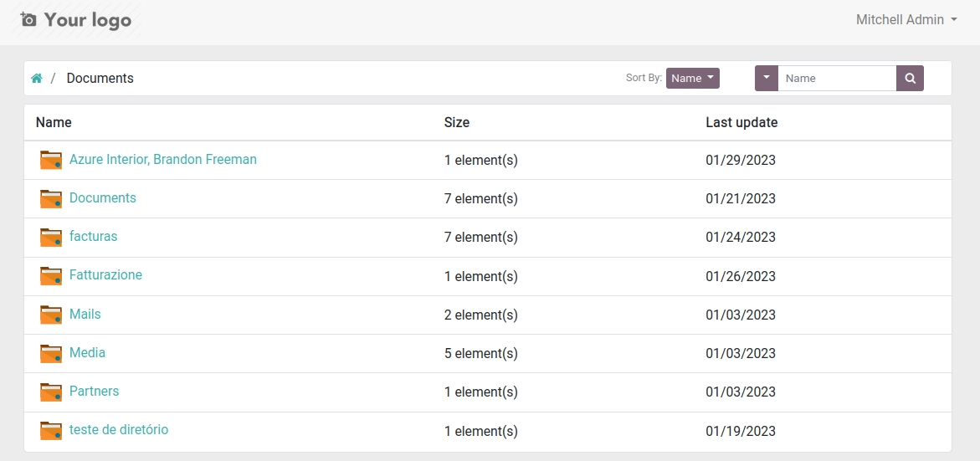Open the teste de diretório link

pos(119,430)
